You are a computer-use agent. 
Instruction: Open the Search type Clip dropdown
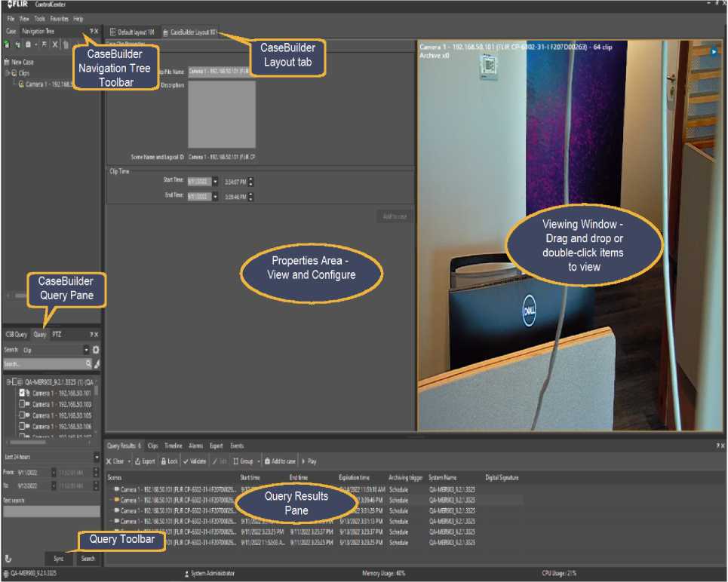click(86, 350)
